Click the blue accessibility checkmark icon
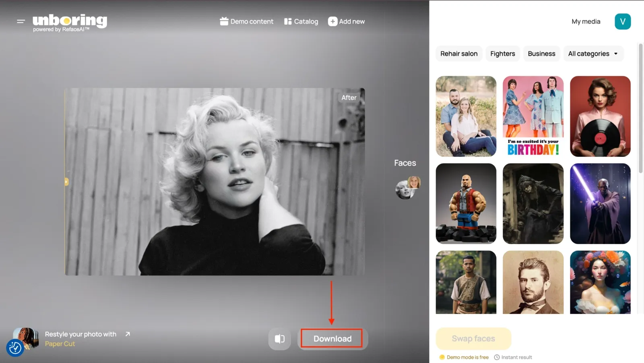The image size is (644, 363). pos(15,348)
